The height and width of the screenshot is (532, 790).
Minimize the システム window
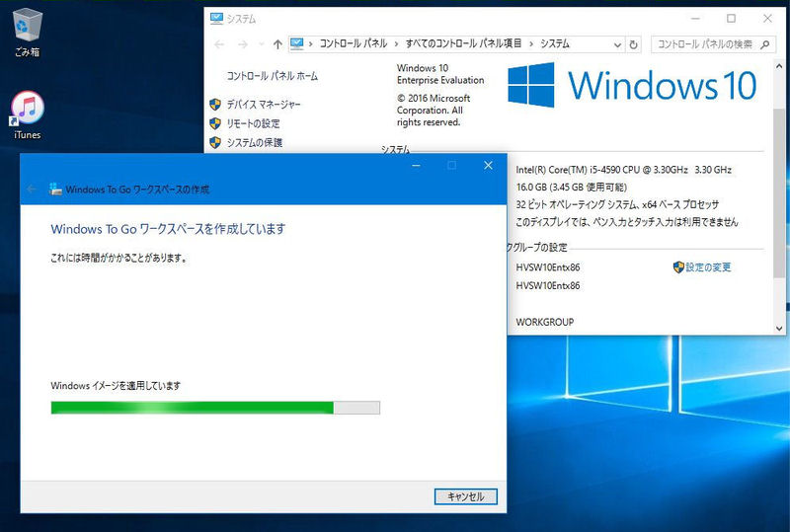(x=696, y=19)
